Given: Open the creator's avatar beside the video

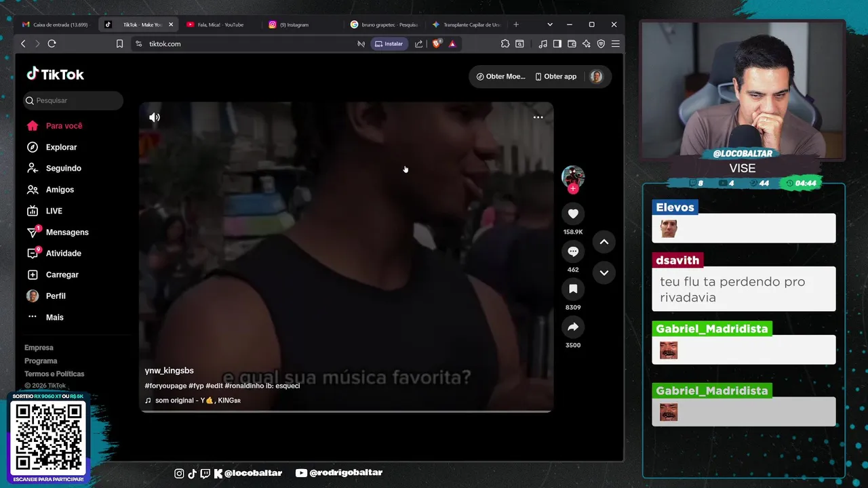Looking at the screenshot, I should point(573,175).
